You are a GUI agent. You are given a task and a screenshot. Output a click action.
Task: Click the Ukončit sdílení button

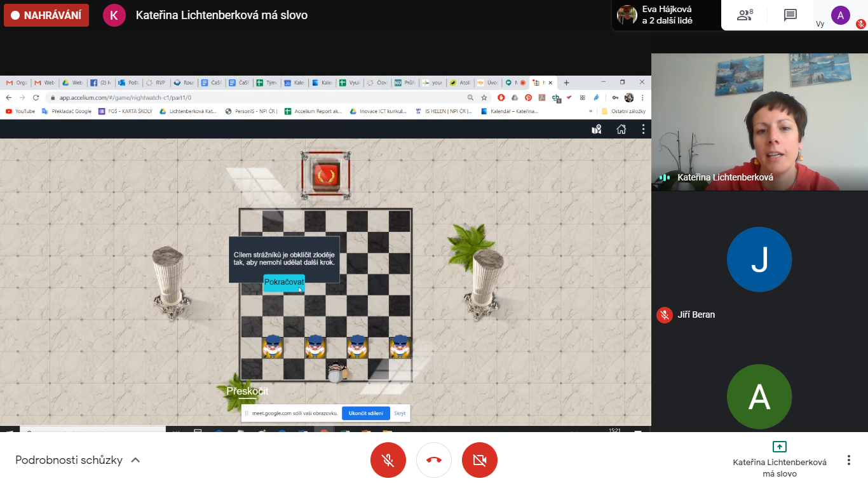(365, 413)
